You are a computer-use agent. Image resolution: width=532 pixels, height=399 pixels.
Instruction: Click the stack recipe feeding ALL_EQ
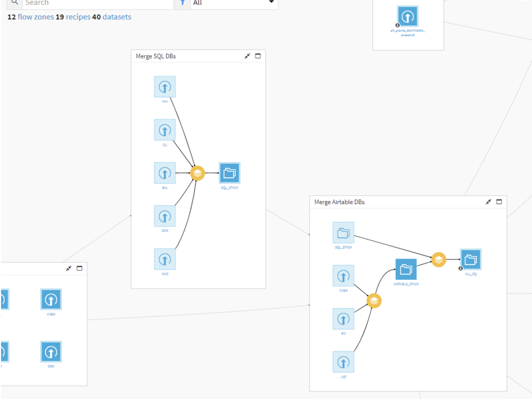(x=438, y=260)
